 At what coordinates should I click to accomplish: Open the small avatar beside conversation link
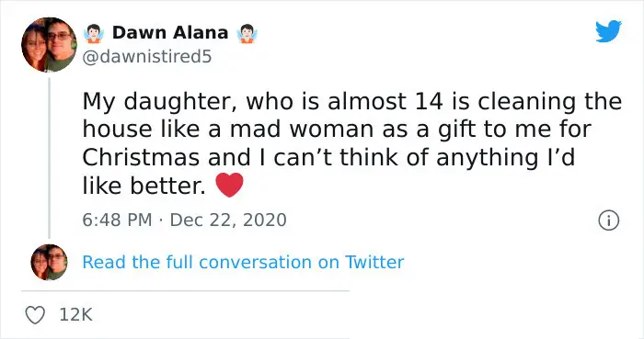tap(49, 263)
